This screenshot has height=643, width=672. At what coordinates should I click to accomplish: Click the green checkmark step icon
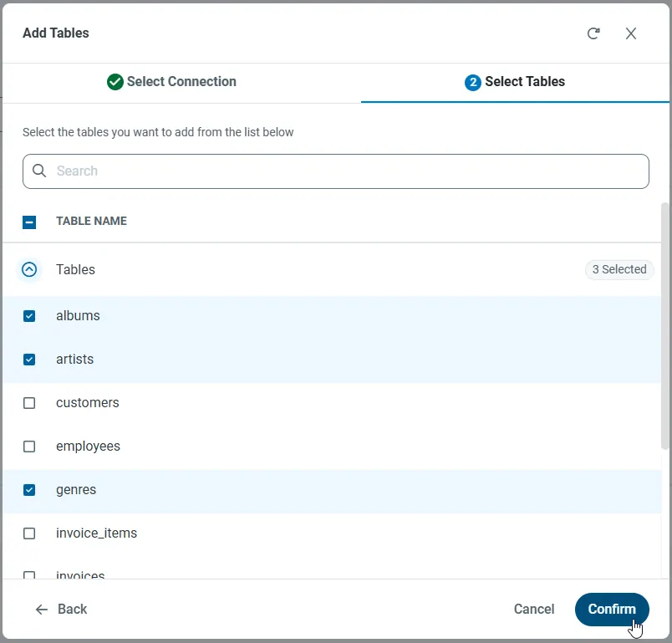coord(115,82)
